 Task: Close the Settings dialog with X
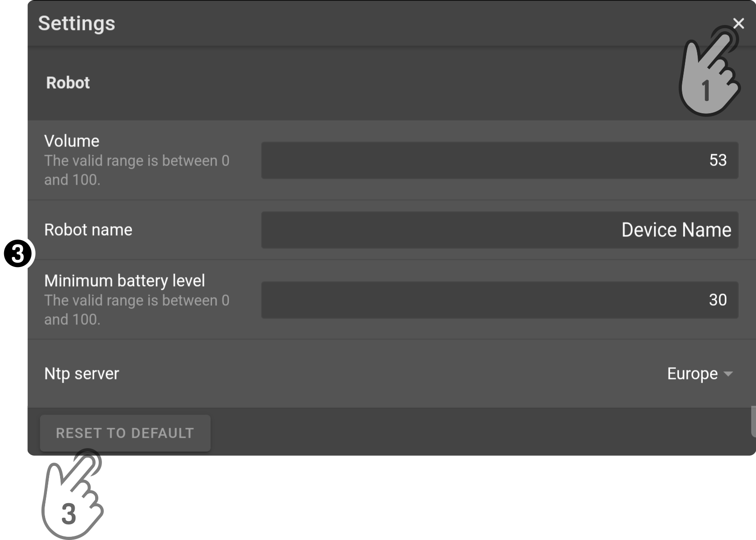click(x=738, y=23)
